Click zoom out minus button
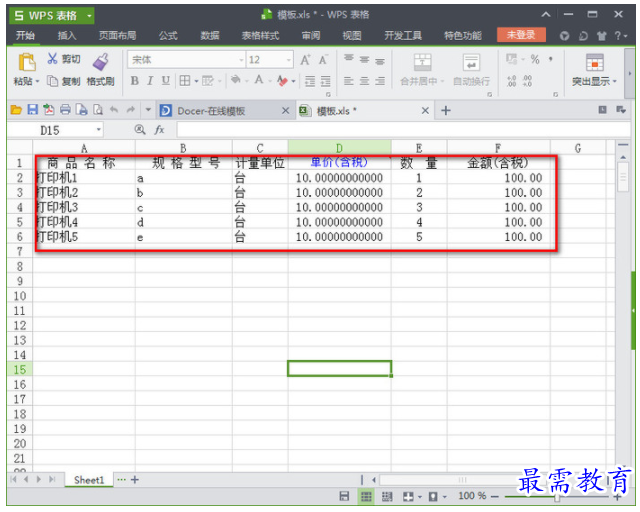Image resolution: width=640 pixels, height=512 pixels. [495, 496]
